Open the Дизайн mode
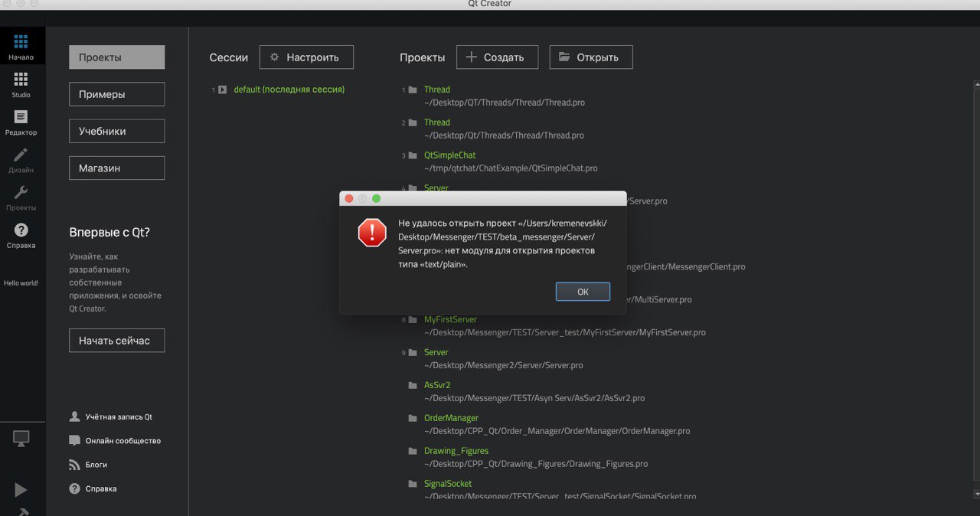 point(21,159)
